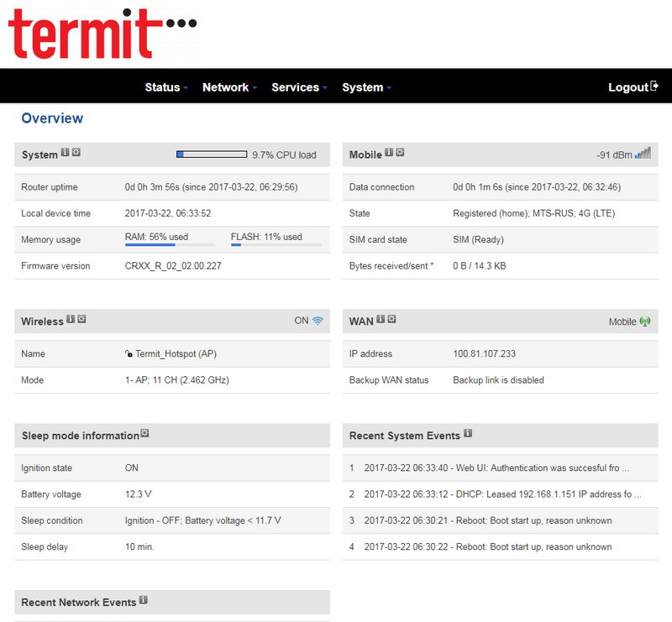Hide the System widget with its X icon

click(x=76, y=153)
